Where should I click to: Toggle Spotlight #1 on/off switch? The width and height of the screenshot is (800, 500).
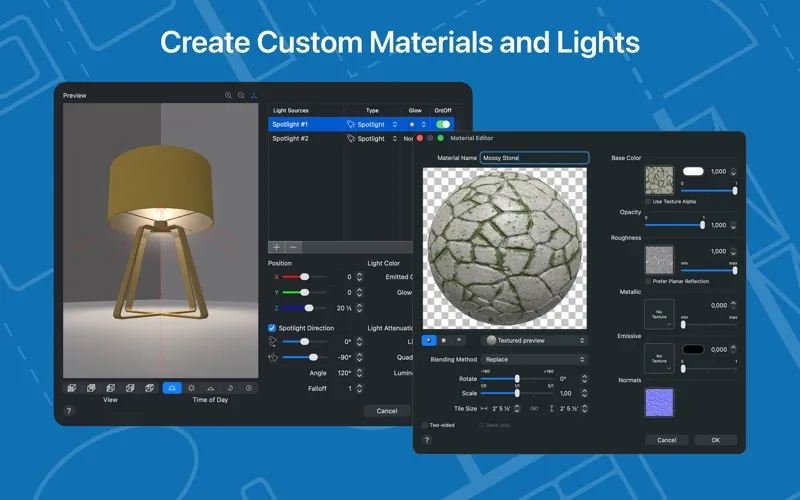[443, 124]
